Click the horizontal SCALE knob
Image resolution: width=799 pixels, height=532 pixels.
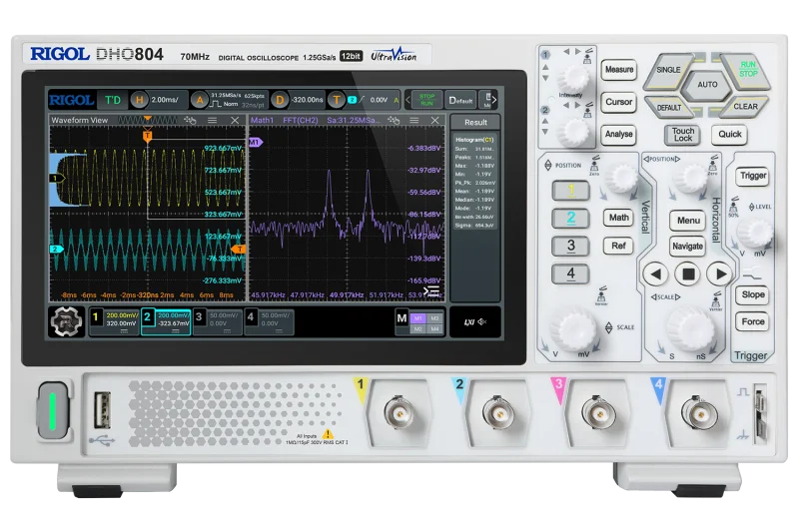click(690, 328)
